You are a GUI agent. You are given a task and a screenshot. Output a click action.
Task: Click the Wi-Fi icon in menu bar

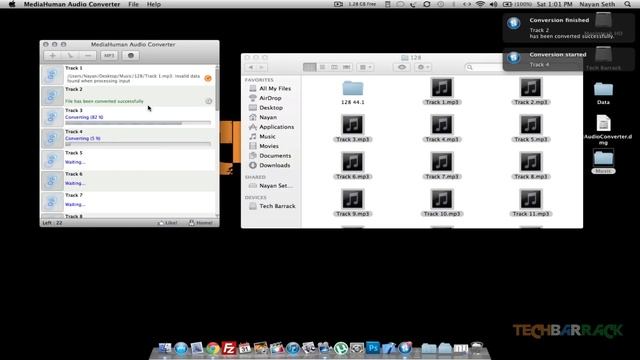(480, 4)
